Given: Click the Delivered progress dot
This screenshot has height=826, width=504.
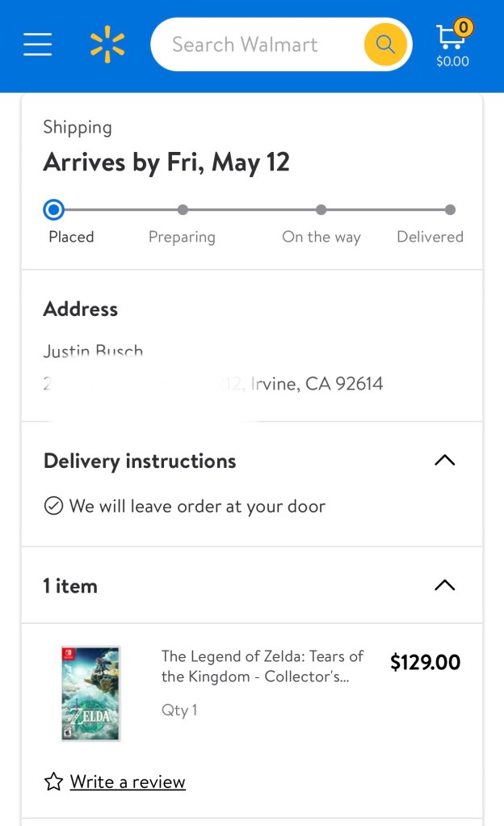Looking at the screenshot, I should point(450,210).
